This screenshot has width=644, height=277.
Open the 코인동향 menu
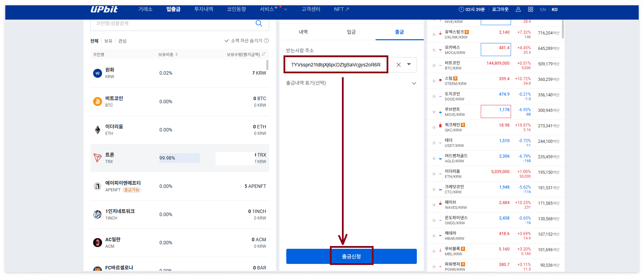(x=236, y=9)
